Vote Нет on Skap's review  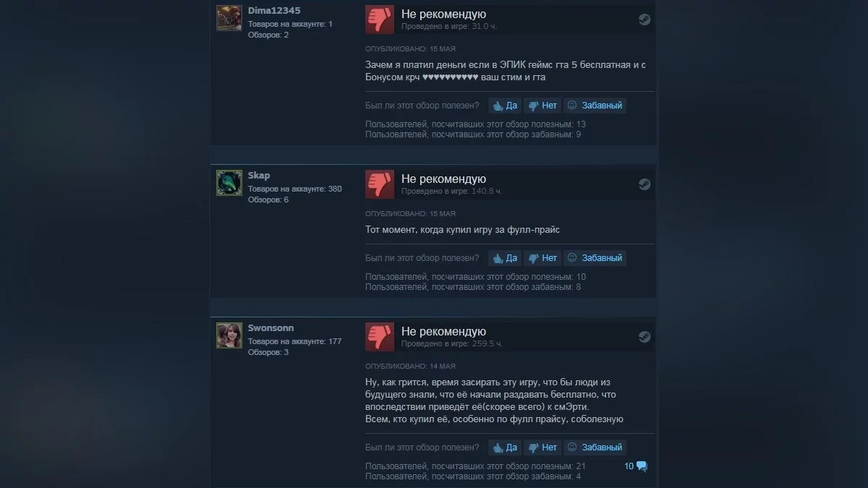click(x=542, y=258)
